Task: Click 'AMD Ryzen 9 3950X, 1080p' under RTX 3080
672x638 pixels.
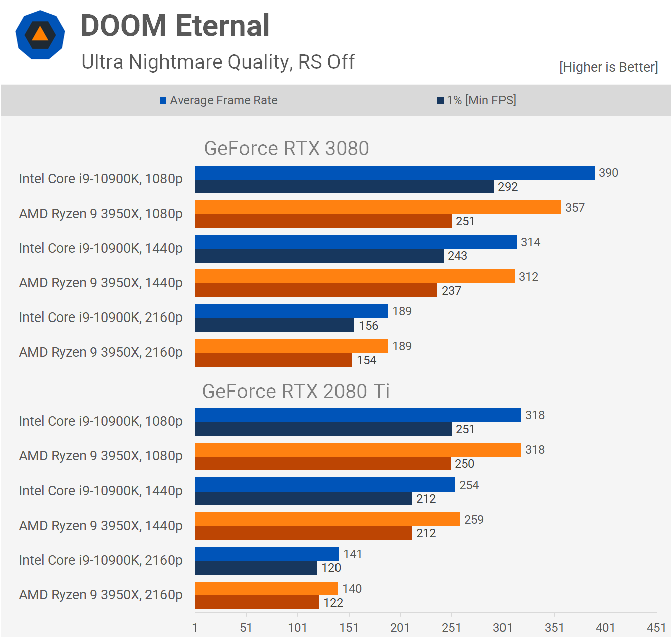Action: click(x=100, y=214)
